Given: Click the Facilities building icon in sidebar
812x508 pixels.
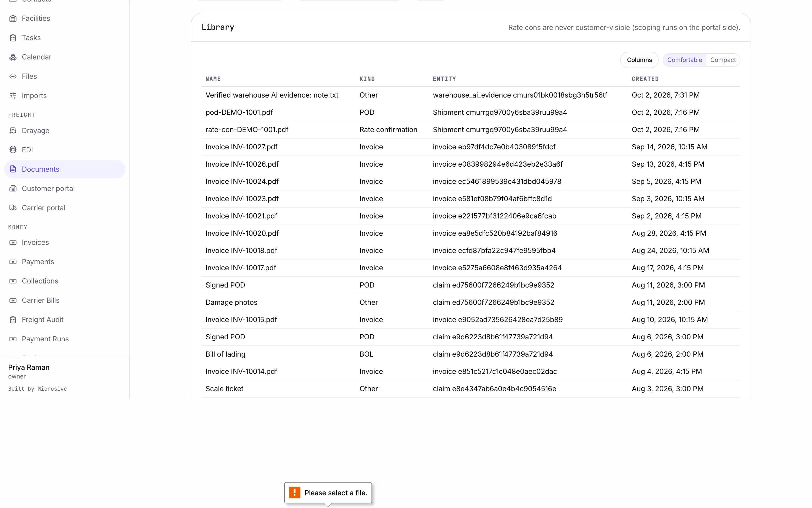Looking at the screenshot, I should (13, 19).
